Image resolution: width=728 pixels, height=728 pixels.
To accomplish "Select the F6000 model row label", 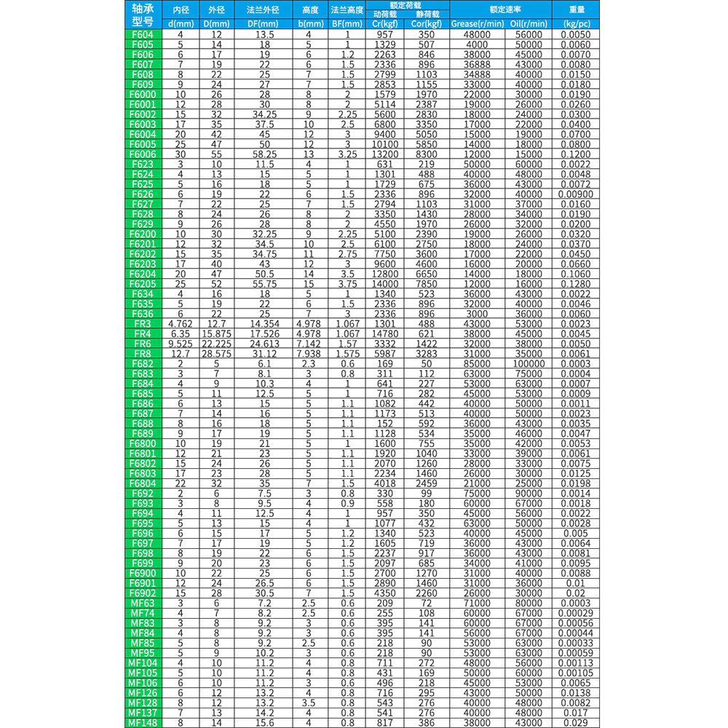I will [143, 94].
